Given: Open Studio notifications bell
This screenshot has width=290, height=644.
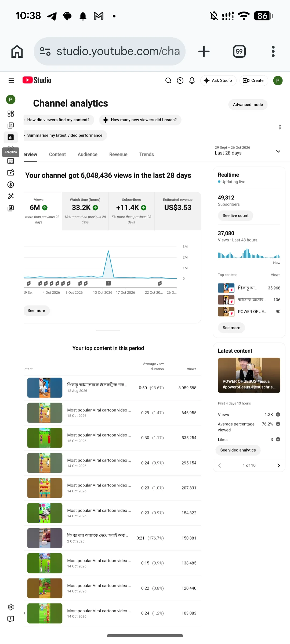Looking at the screenshot, I should click(x=192, y=80).
